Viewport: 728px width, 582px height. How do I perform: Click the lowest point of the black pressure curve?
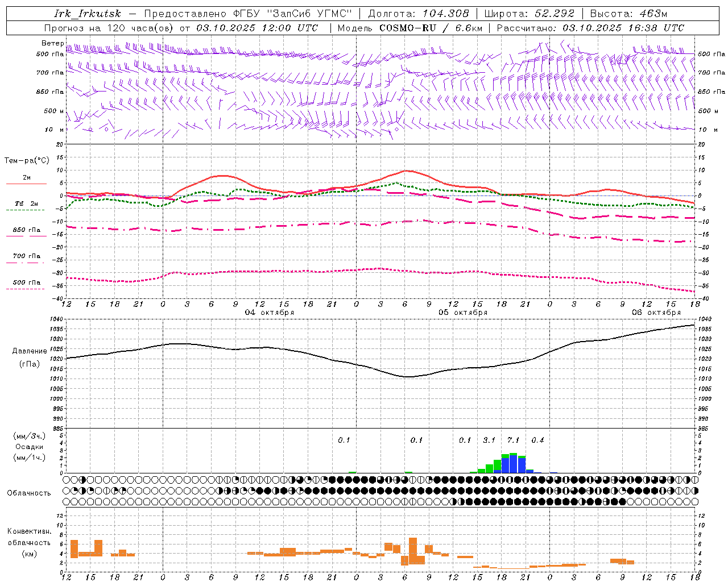click(x=407, y=377)
